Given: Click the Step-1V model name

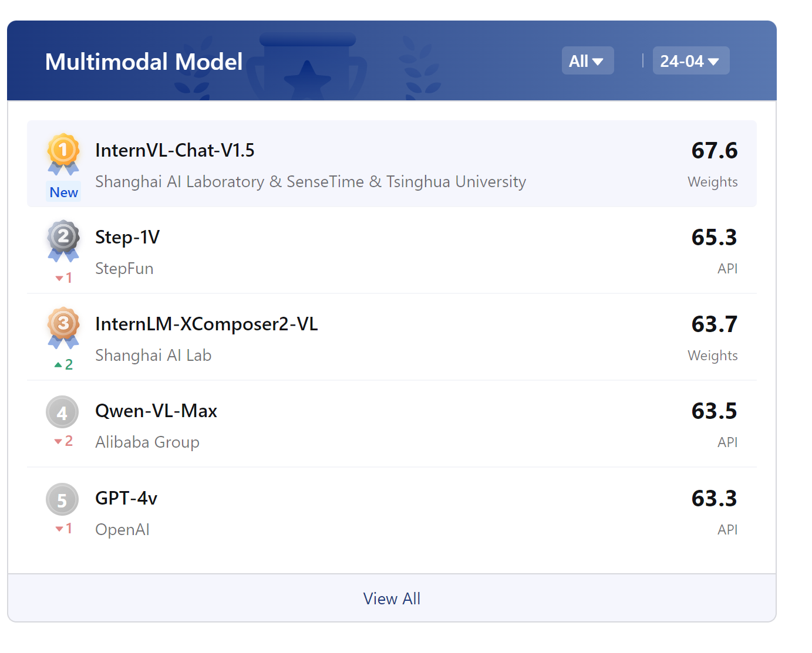Looking at the screenshot, I should click(127, 237).
